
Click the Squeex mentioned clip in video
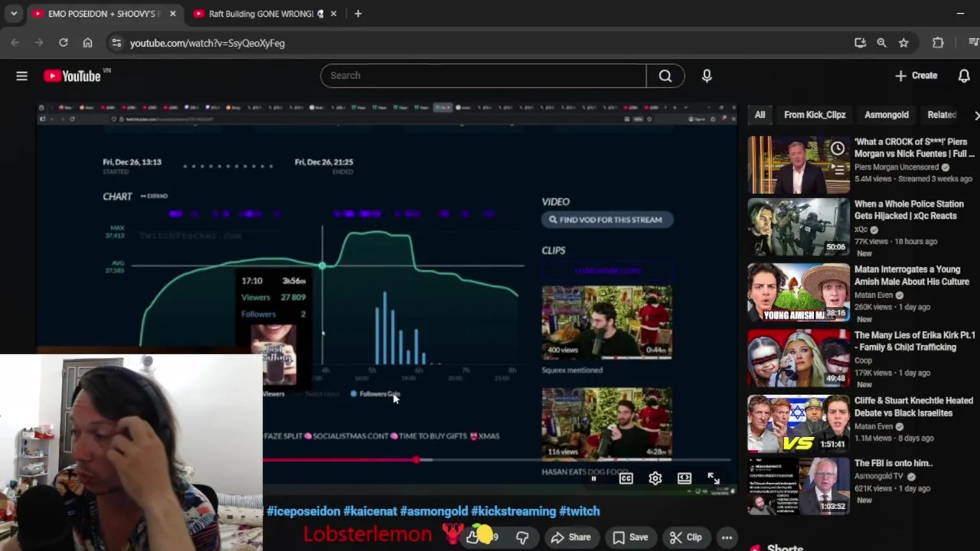pyautogui.click(x=606, y=323)
